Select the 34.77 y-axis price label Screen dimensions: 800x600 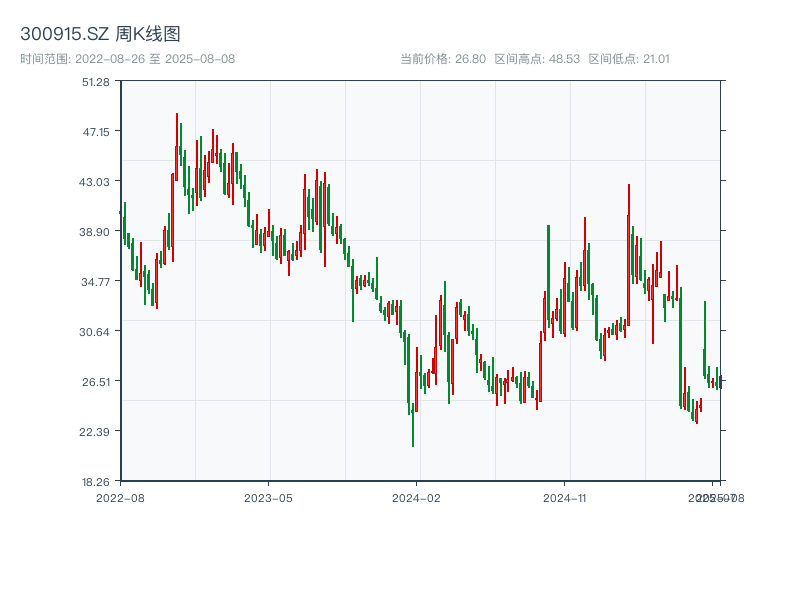[96, 281]
